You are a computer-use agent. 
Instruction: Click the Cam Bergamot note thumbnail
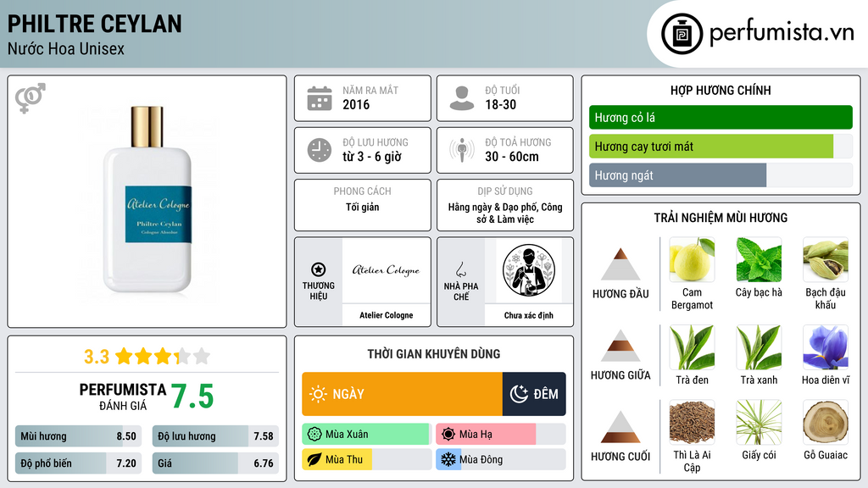(x=692, y=260)
